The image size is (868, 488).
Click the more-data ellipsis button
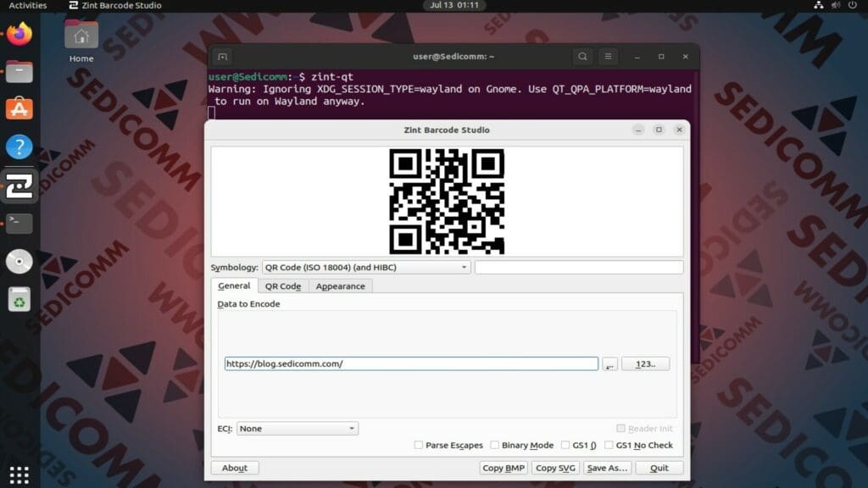[609, 364]
